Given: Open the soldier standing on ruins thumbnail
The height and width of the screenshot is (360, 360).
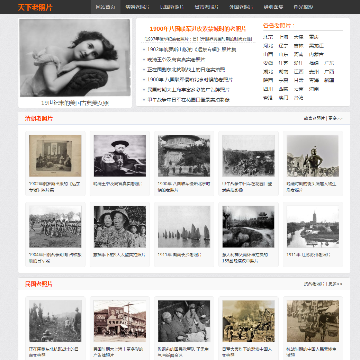Looking at the screenshot, I should 313,156.
